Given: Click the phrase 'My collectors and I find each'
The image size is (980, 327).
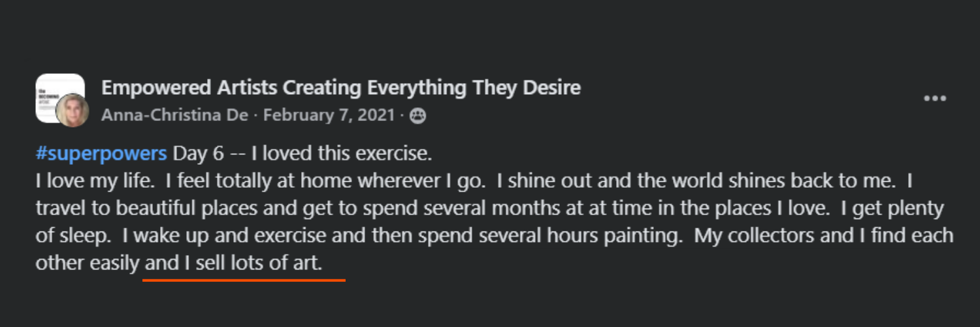Looking at the screenshot, I should tap(824, 235).
